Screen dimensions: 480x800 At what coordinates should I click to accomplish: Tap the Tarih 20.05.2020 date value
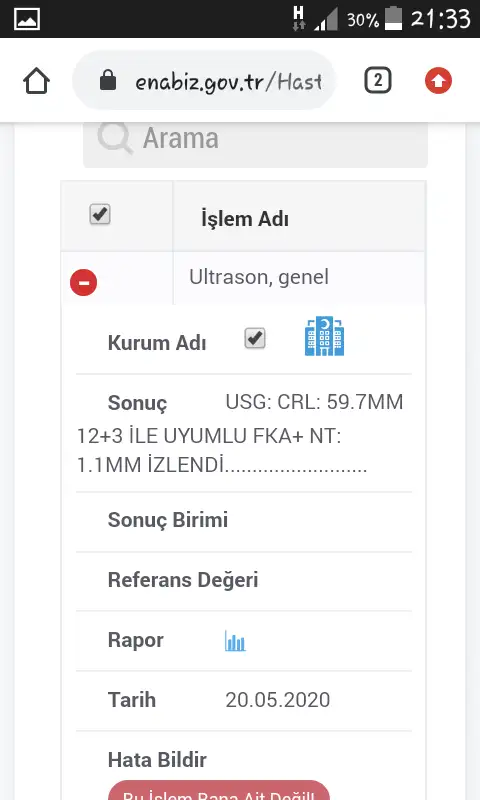tap(277, 699)
